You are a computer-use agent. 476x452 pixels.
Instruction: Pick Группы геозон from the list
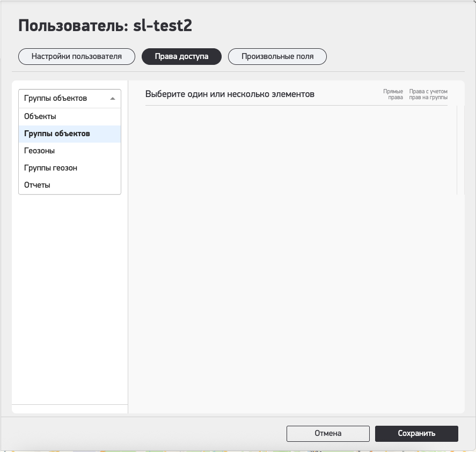(x=70, y=168)
